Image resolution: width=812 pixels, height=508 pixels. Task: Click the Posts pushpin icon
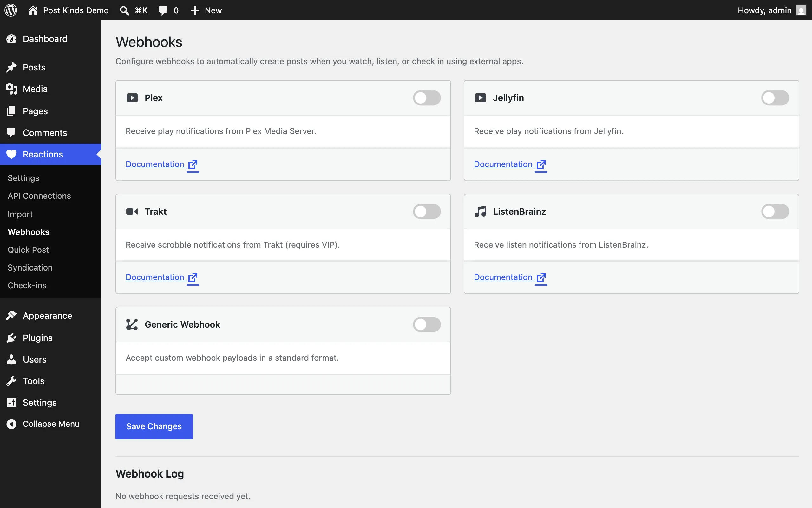[x=11, y=67]
